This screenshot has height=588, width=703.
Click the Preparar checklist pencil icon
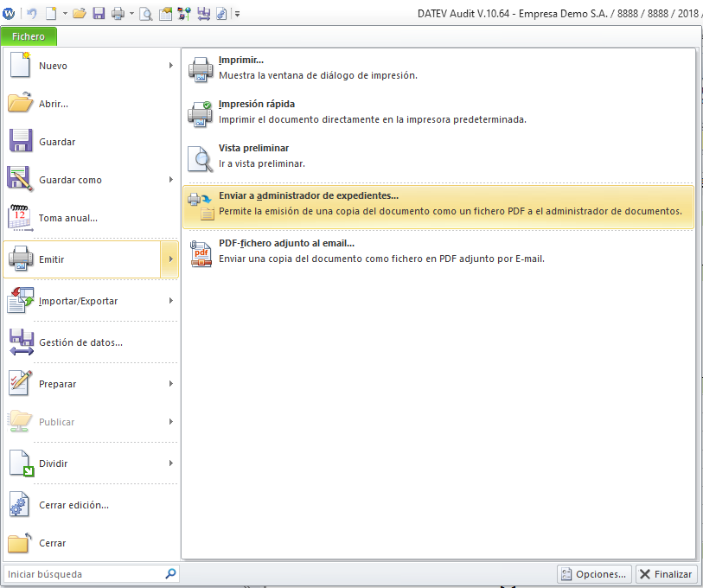click(21, 383)
